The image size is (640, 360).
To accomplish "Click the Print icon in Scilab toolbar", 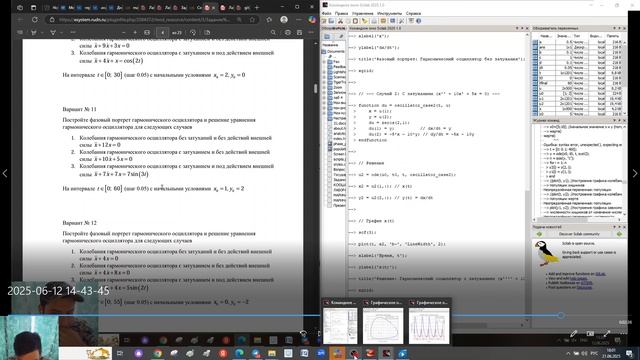I will pyautogui.click(x=374, y=21).
